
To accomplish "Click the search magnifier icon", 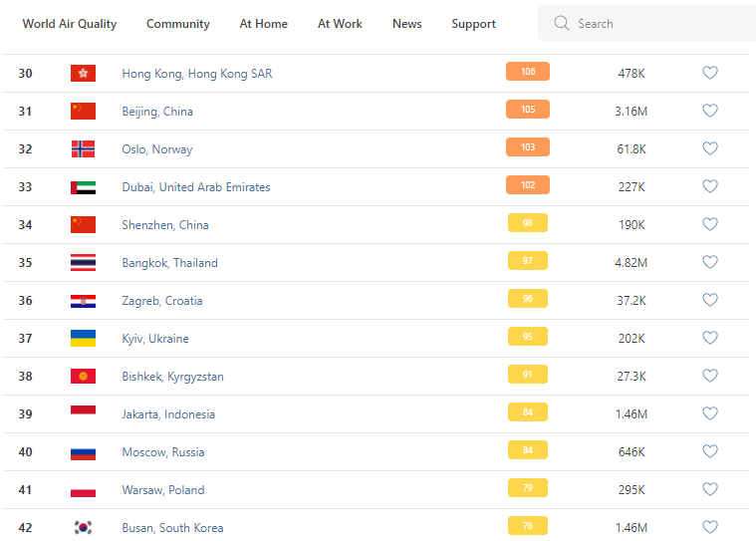I will tap(562, 23).
